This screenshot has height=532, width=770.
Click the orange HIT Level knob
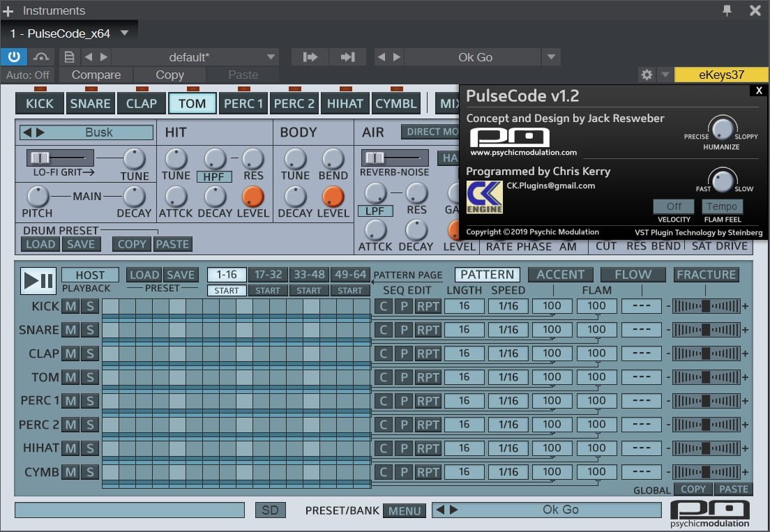252,197
